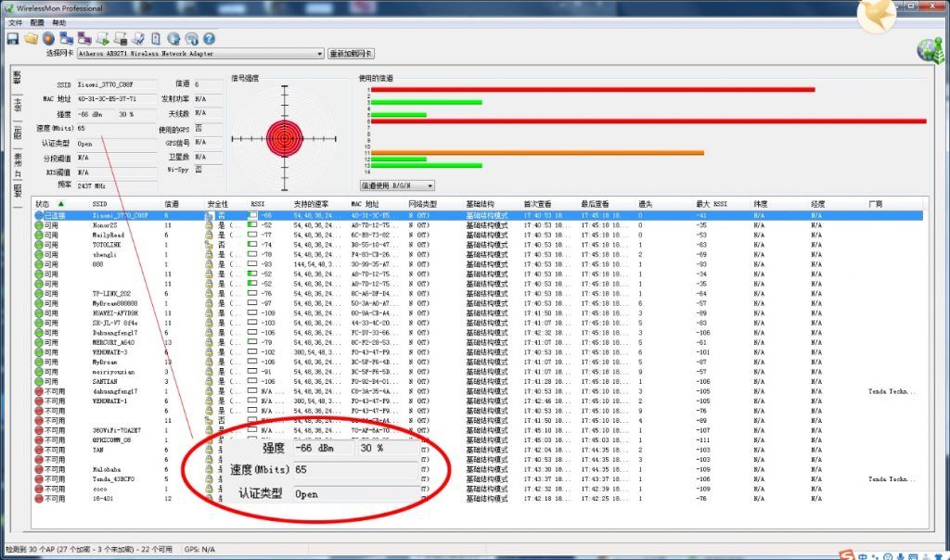
Task: Click the checkmark document toolbar icon
Action: pyautogui.click(x=138, y=39)
